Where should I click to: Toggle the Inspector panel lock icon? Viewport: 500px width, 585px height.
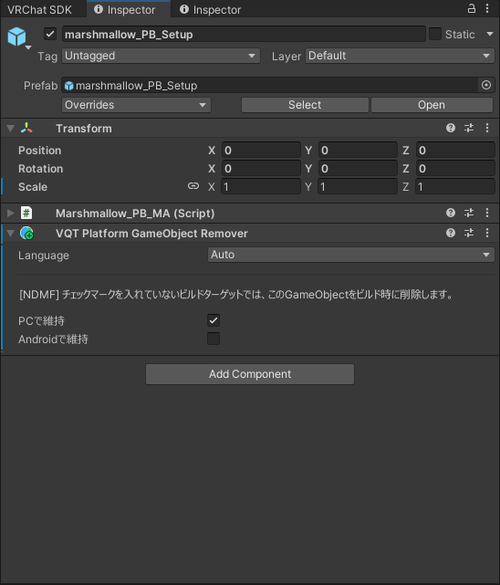pos(472,9)
